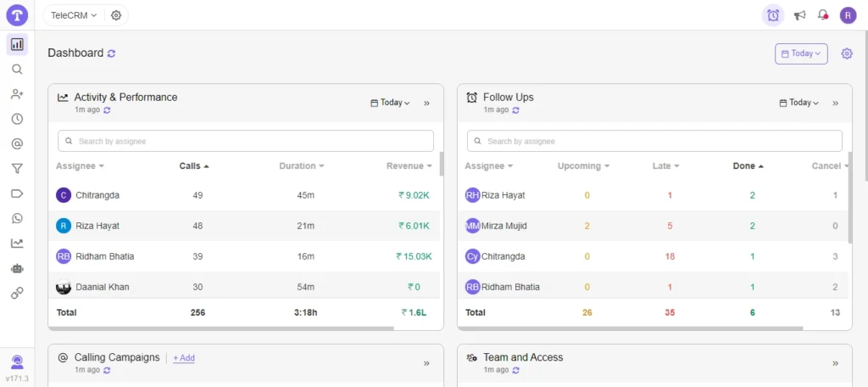Sort by the Revenue column header
868x387 pixels.
(x=409, y=165)
